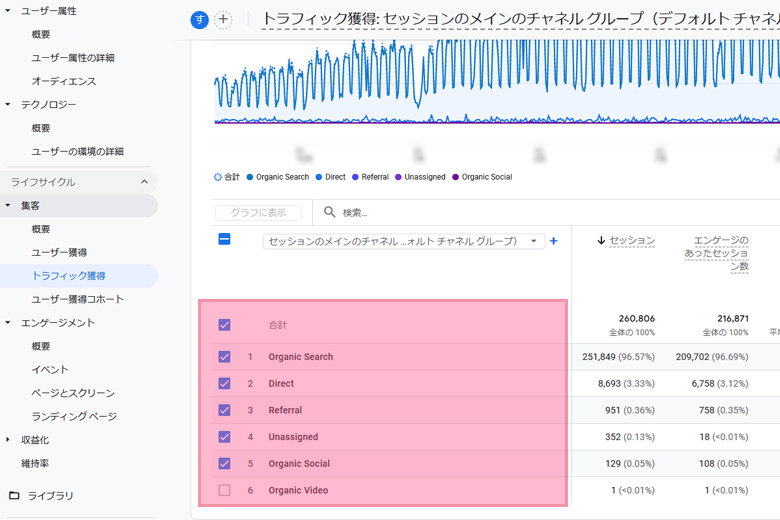Screen dimensions: 780x520
Task: Uncheck the Direct row checkbox
Action: click(224, 384)
